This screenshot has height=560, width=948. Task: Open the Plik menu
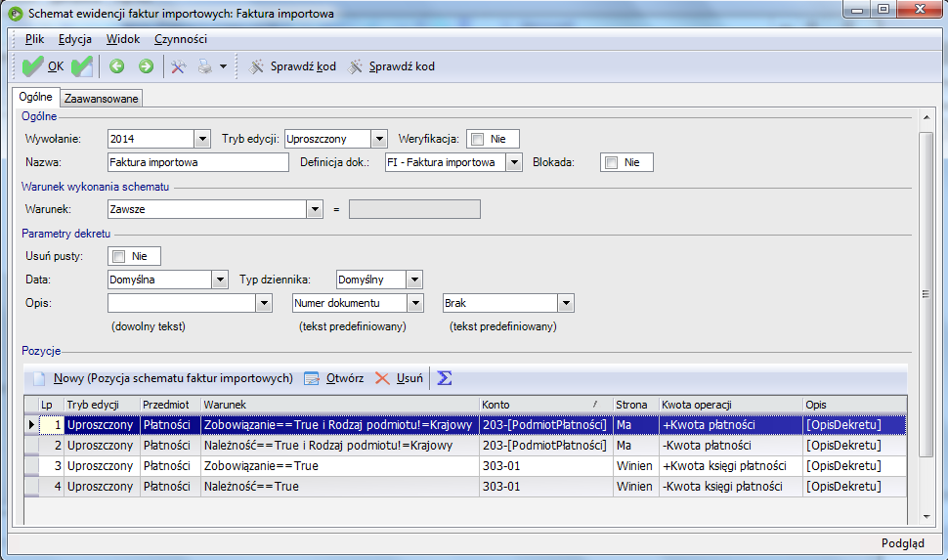pos(34,39)
